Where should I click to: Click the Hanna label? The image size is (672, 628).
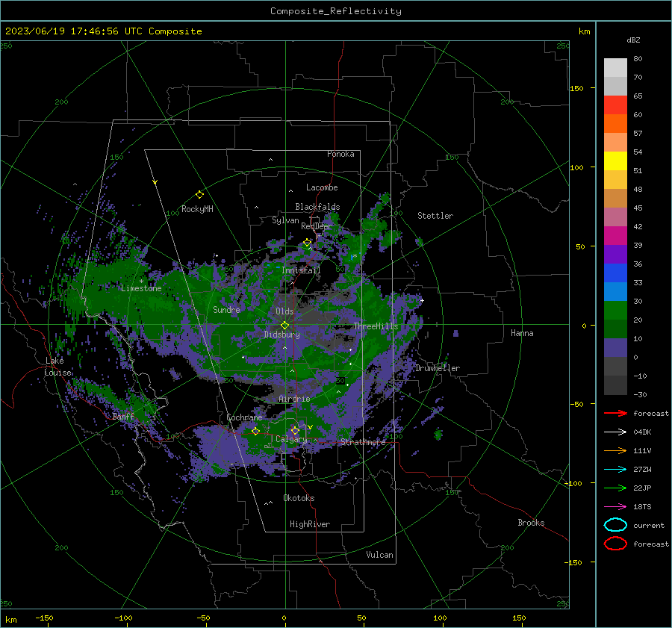pyautogui.click(x=522, y=333)
